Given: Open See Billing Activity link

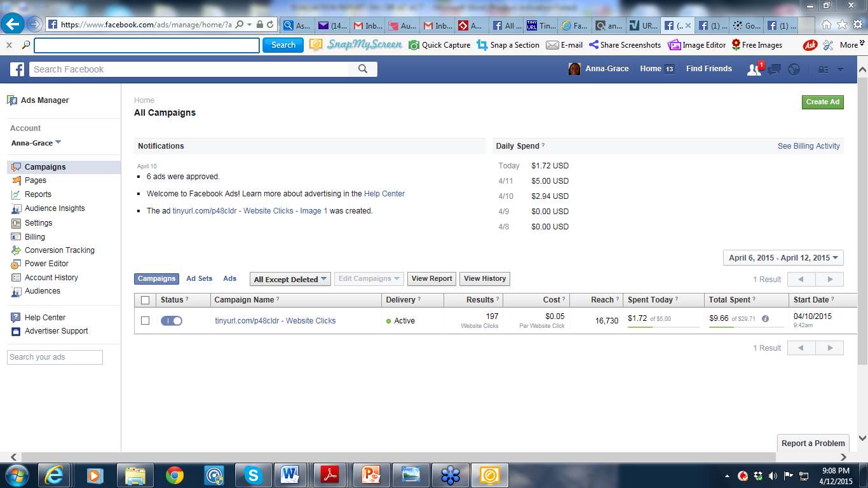Looking at the screenshot, I should click(809, 146).
